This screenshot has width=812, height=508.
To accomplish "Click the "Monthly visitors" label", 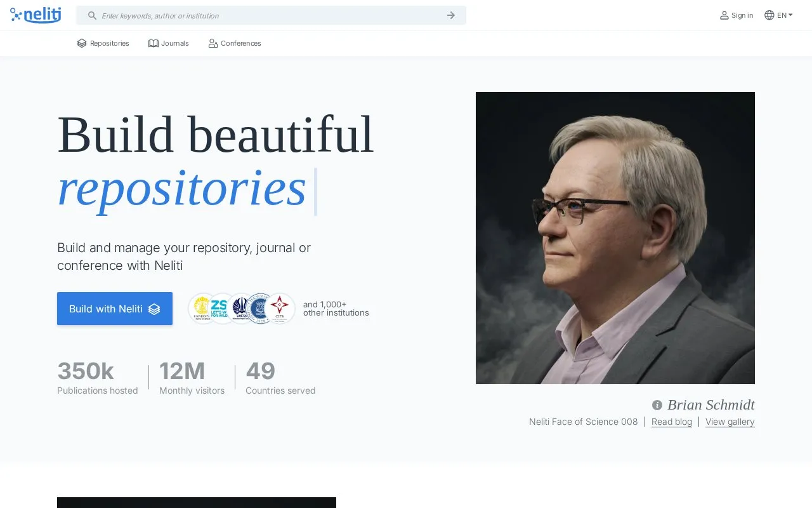I will click(x=192, y=391).
